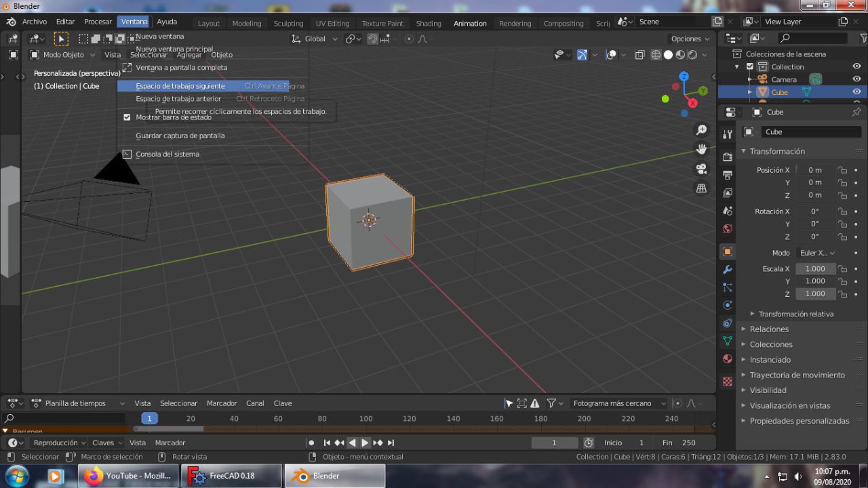Viewport: 868px width, 488px height.
Task: Switch viewport to rendered shading mode
Action: (692, 55)
